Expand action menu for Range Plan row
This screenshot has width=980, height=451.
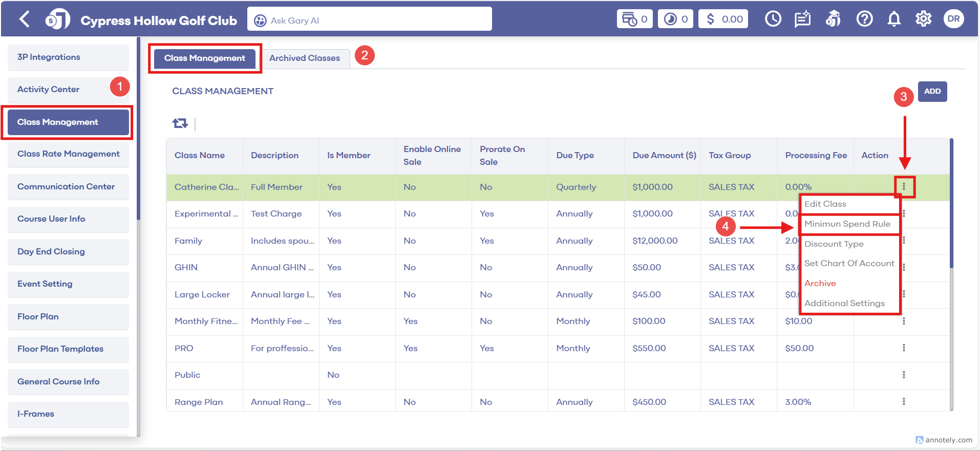(904, 402)
